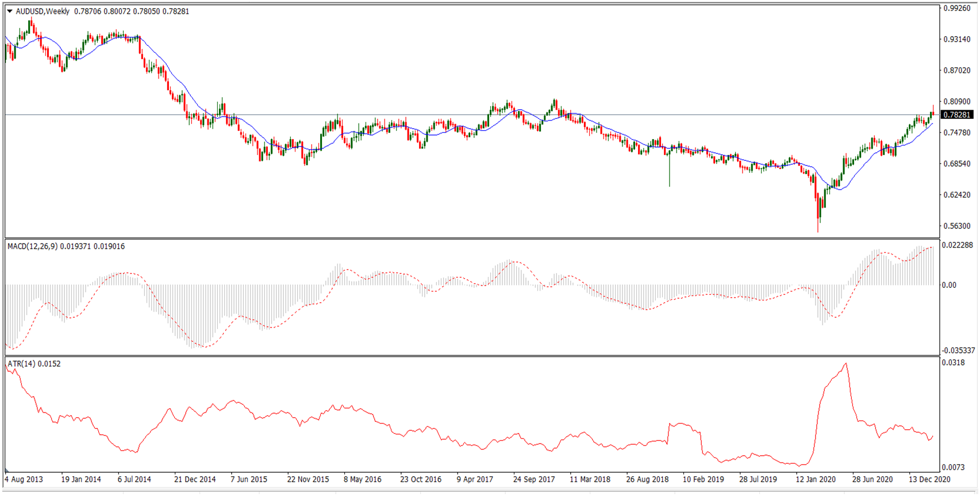Click the 0.56300 price scale label
The width and height of the screenshot is (980, 497).
tap(957, 226)
